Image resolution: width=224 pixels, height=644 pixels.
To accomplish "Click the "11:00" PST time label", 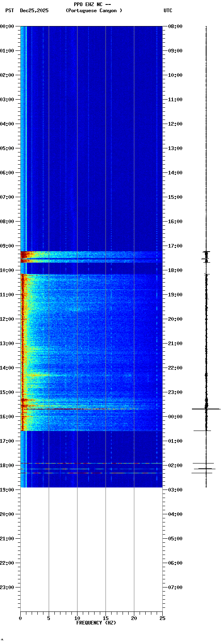I will point(7,295).
